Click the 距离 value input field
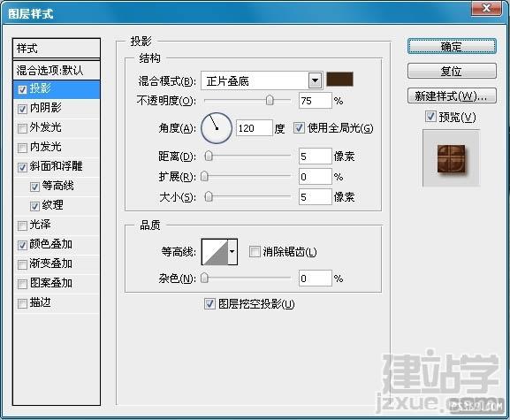 [x=315, y=157]
